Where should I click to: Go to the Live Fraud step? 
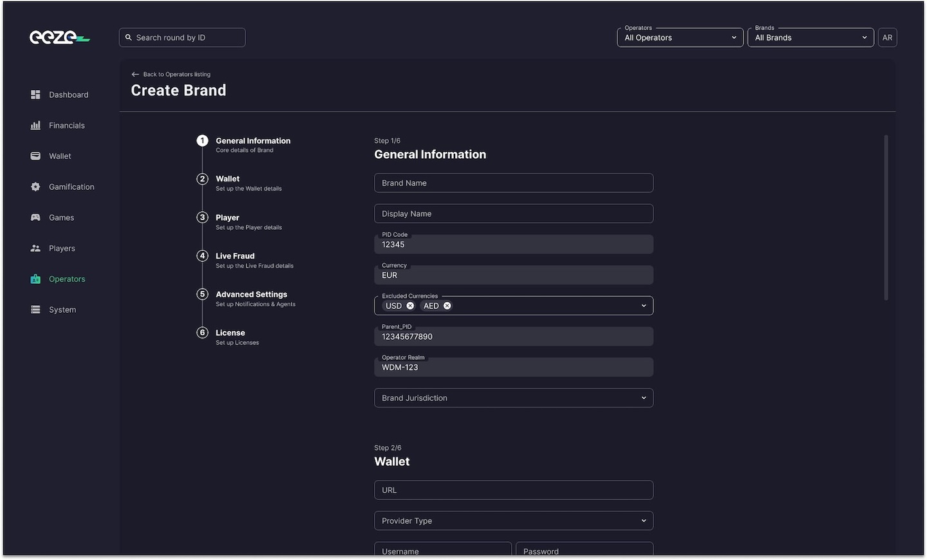[235, 256]
